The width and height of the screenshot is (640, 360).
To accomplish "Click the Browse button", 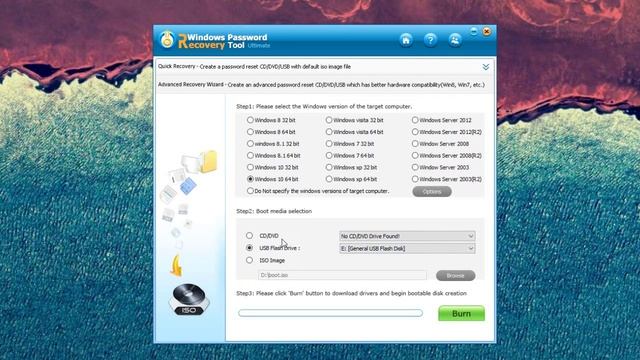I will 456,276.
